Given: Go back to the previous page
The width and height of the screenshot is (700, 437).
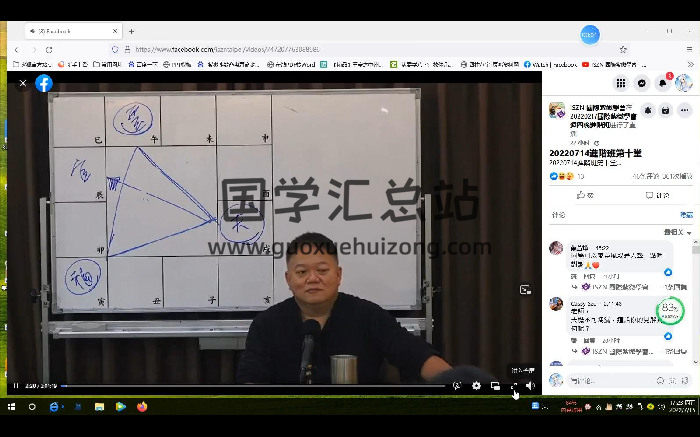Looking at the screenshot, I should (x=17, y=50).
